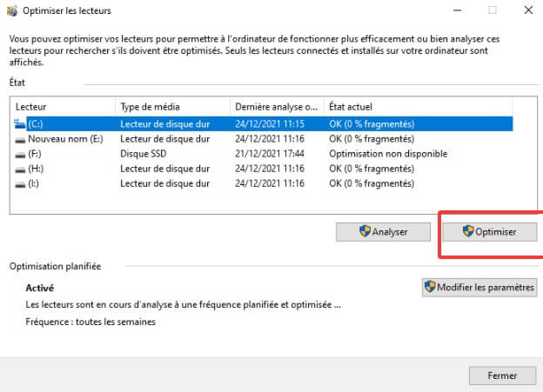Click the Activé status label
The width and height of the screenshot is (543, 392).
40,288
